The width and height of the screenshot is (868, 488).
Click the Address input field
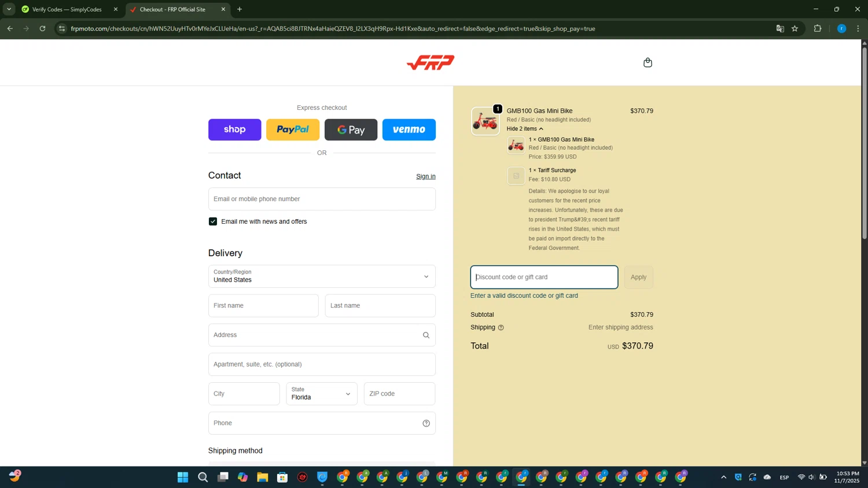coord(322,335)
